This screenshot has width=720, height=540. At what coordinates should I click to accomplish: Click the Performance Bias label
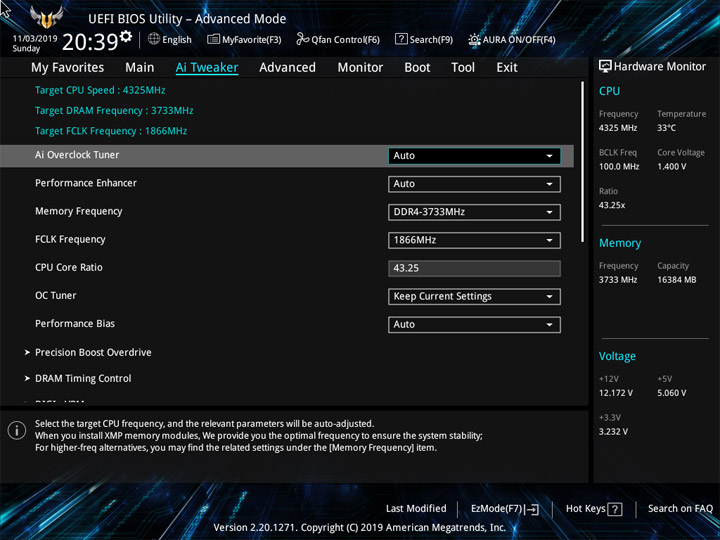(75, 324)
